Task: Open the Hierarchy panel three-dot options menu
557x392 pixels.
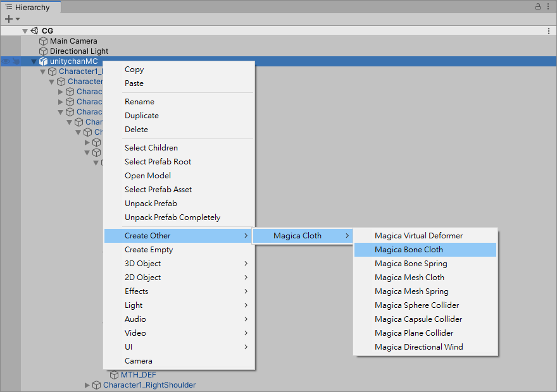Action: pyautogui.click(x=548, y=7)
